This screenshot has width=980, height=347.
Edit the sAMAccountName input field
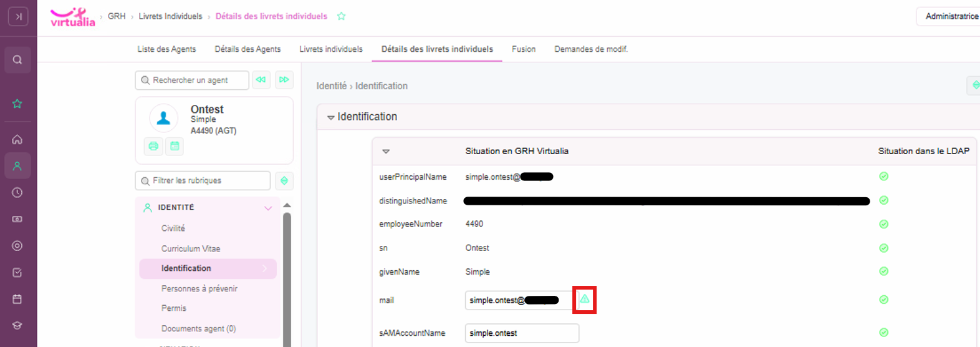click(x=522, y=333)
